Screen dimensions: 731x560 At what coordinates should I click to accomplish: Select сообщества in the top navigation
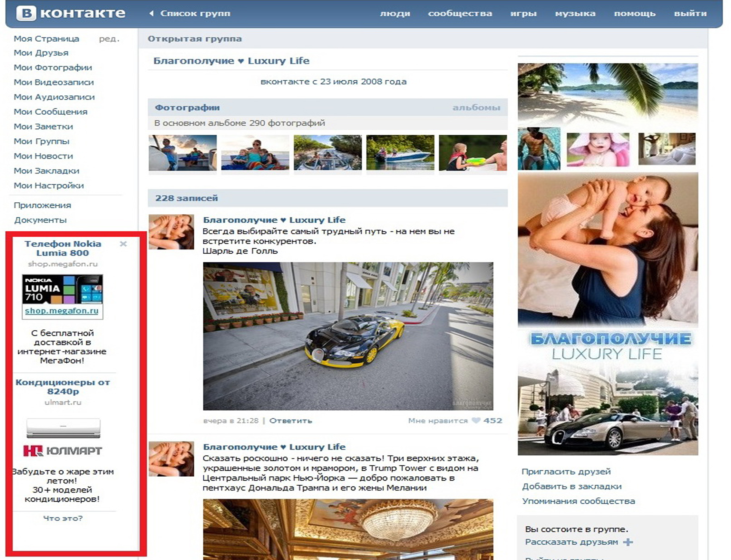tap(459, 13)
